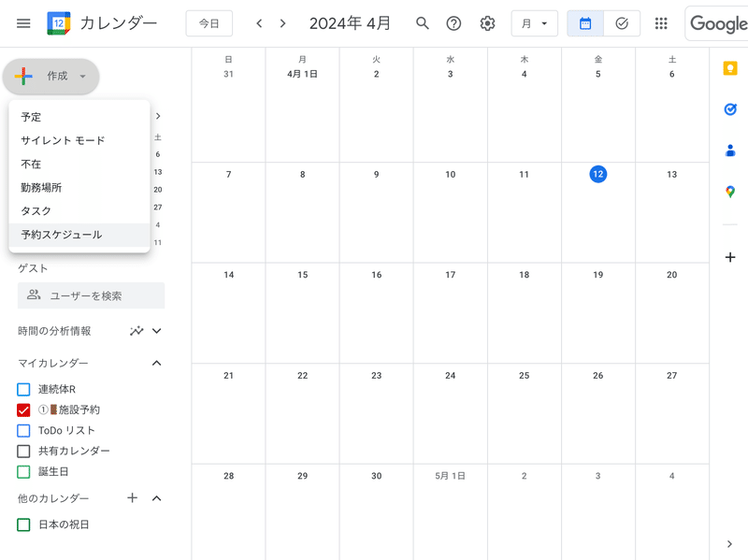748x560 pixels.
Task: Click the 作成 create dropdown button
Action: pyautogui.click(x=51, y=76)
